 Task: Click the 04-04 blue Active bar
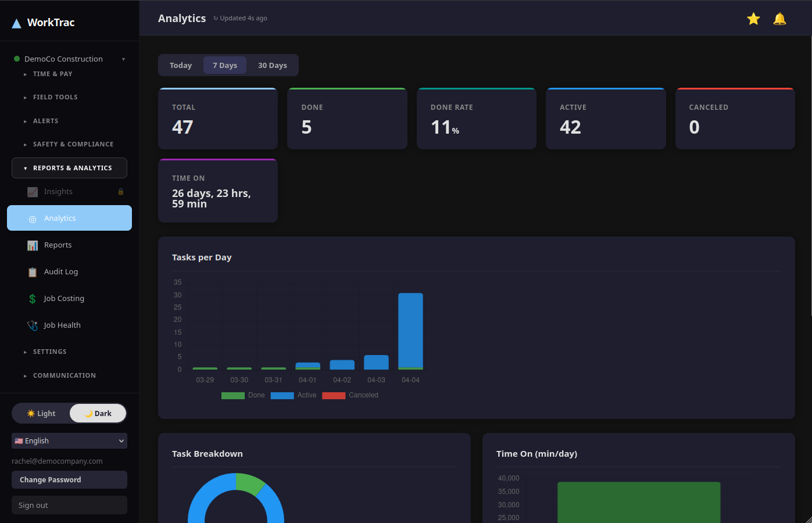tap(410, 330)
